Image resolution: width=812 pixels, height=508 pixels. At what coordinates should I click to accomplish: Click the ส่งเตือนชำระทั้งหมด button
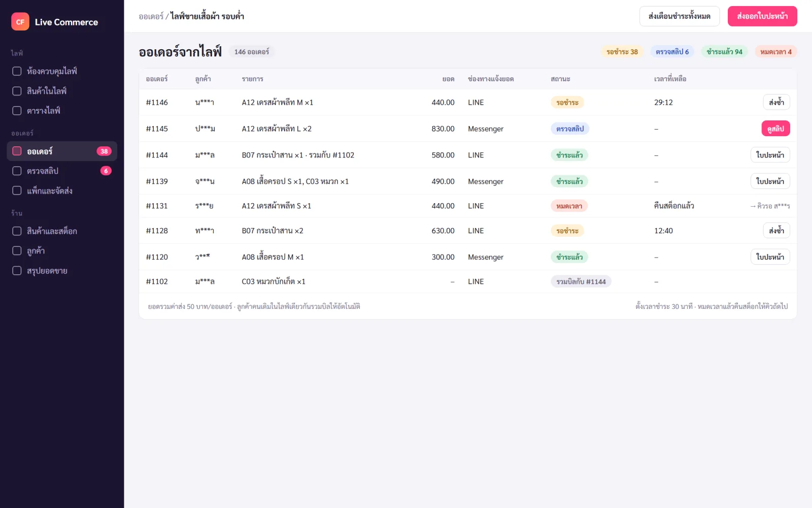pos(680,16)
